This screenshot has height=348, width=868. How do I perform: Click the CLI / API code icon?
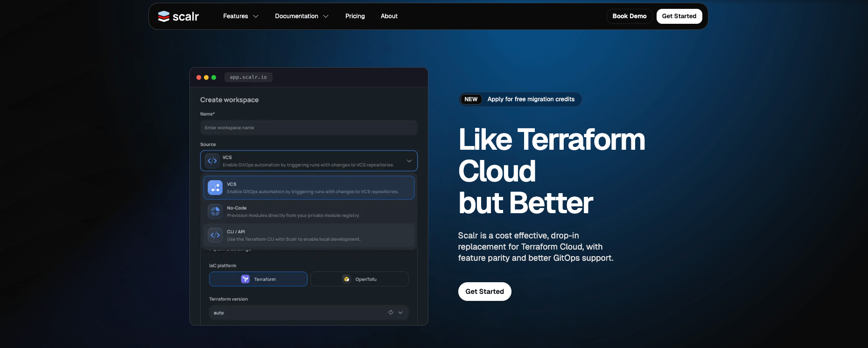coord(215,235)
